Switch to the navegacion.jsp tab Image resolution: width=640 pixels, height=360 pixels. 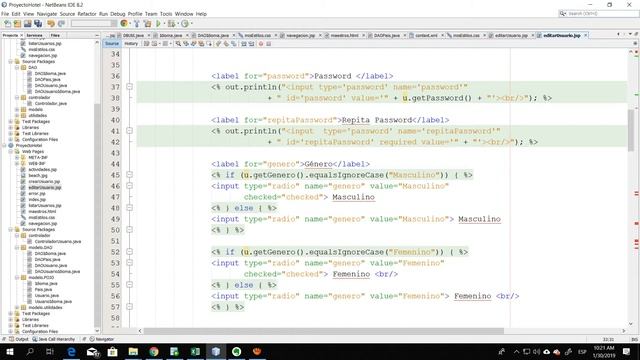301,36
